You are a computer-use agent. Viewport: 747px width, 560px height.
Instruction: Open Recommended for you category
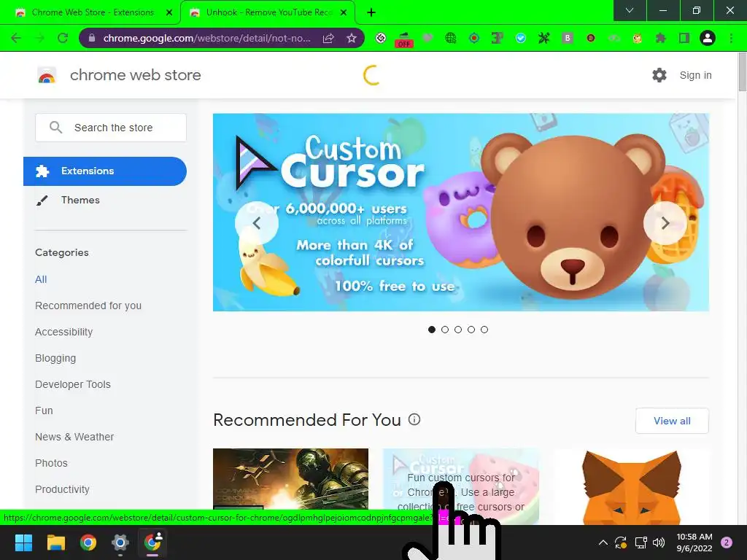(88, 306)
